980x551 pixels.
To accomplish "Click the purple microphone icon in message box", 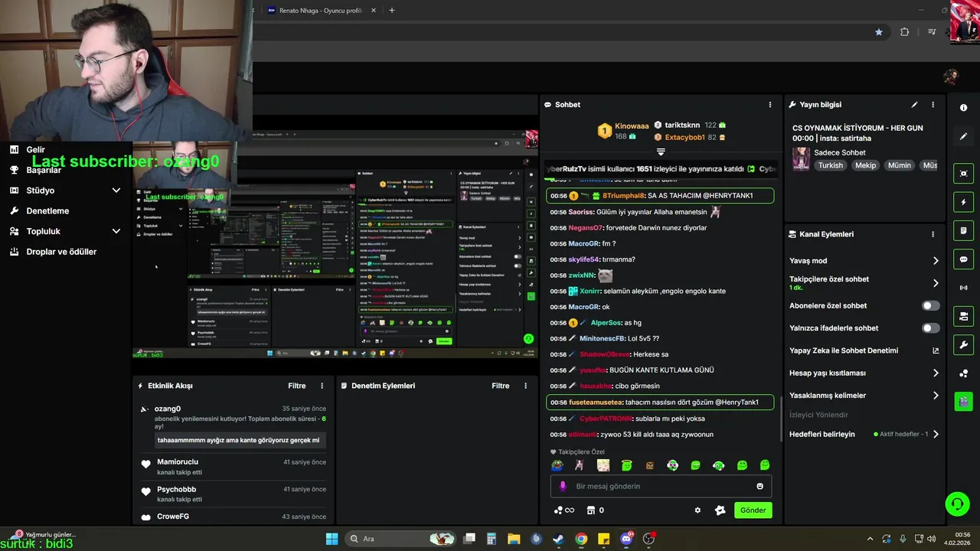I will (x=563, y=486).
